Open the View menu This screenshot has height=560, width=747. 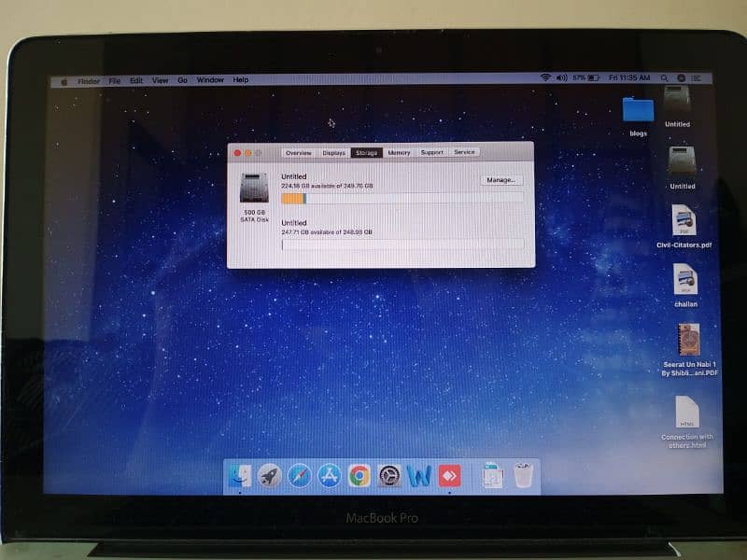[x=160, y=80]
